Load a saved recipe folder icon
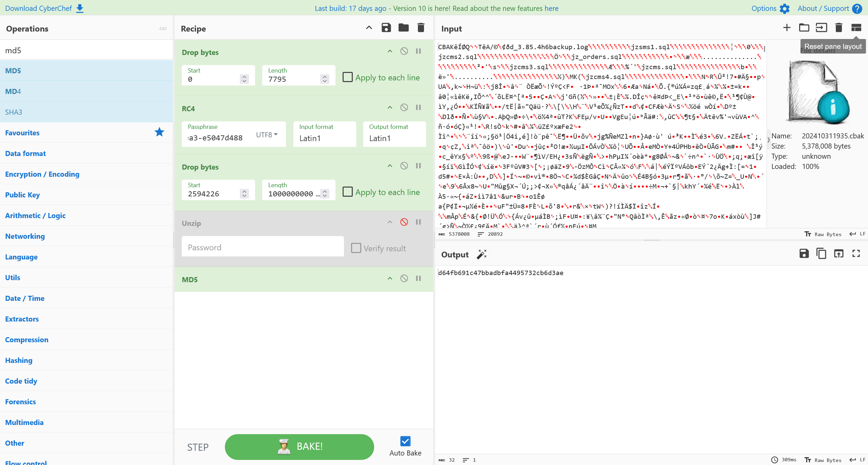The height and width of the screenshot is (465, 868). pyautogui.click(x=403, y=28)
